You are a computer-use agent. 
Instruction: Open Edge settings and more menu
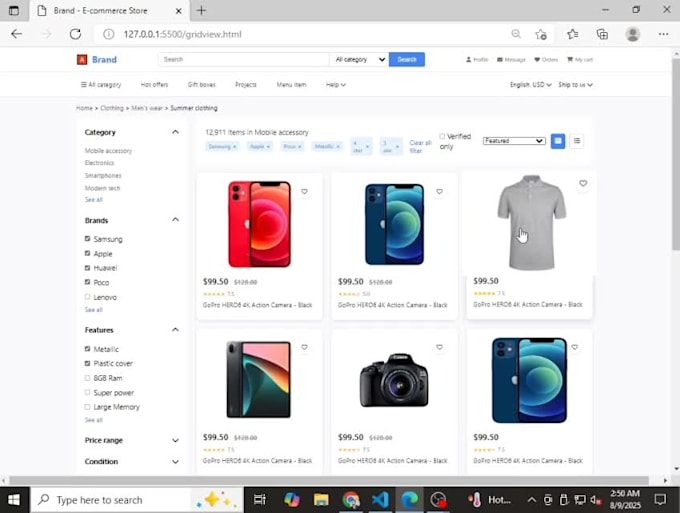[663, 34]
